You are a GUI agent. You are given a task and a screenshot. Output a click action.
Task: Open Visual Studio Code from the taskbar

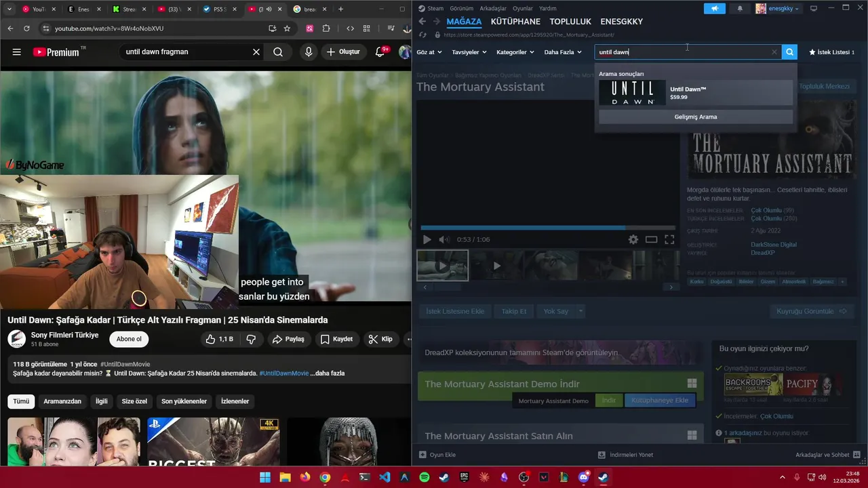[x=384, y=477]
